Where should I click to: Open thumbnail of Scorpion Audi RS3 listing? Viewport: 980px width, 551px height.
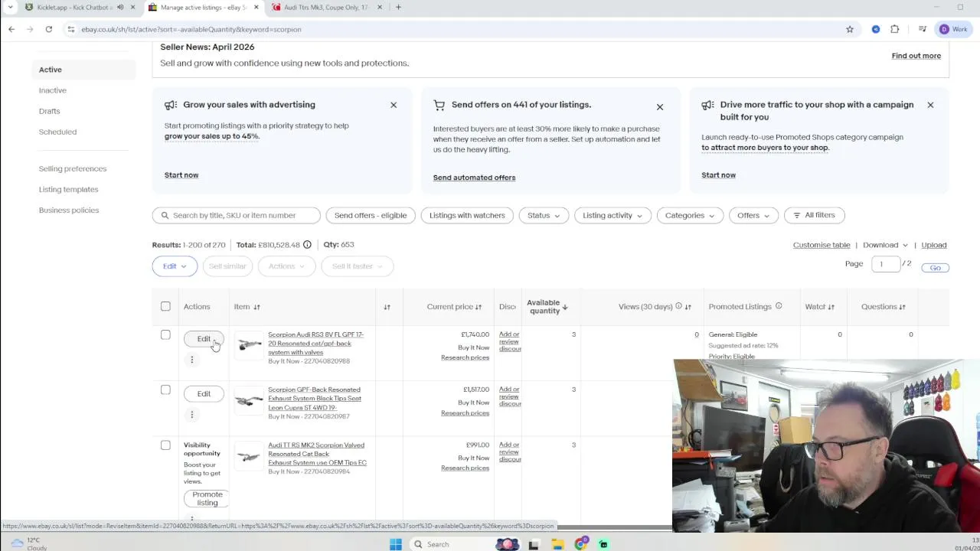click(249, 345)
